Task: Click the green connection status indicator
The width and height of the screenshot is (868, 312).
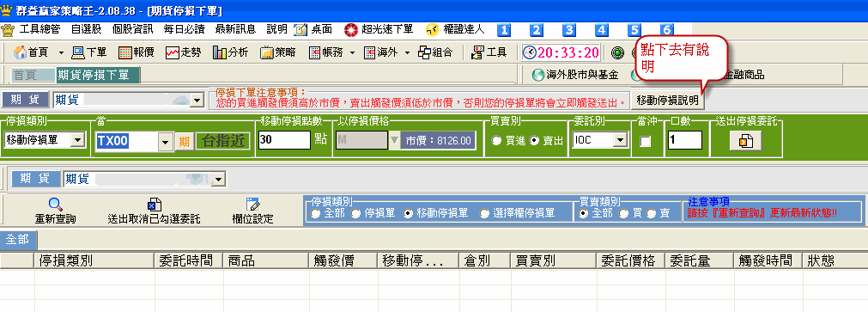Action: (618, 52)
